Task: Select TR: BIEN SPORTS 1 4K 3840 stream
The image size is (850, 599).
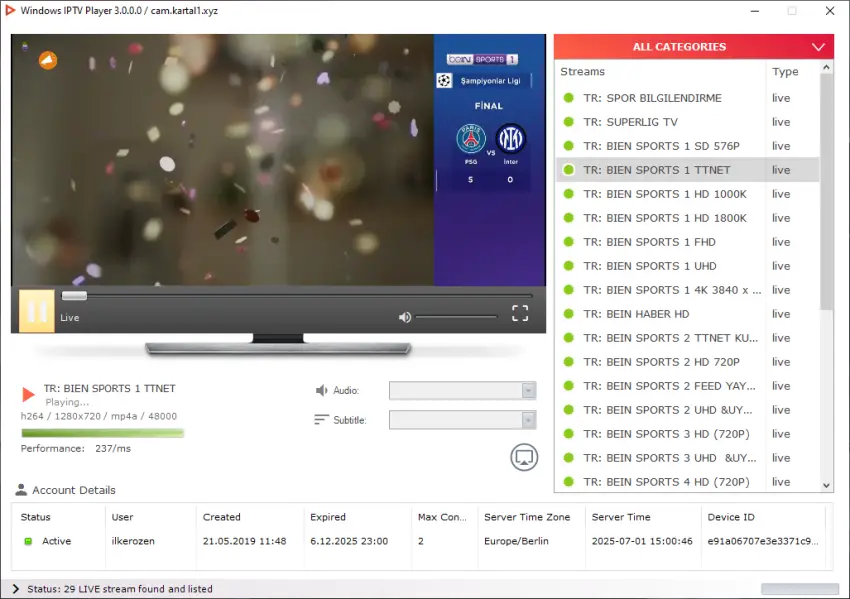Action: (x=687, y=290)
